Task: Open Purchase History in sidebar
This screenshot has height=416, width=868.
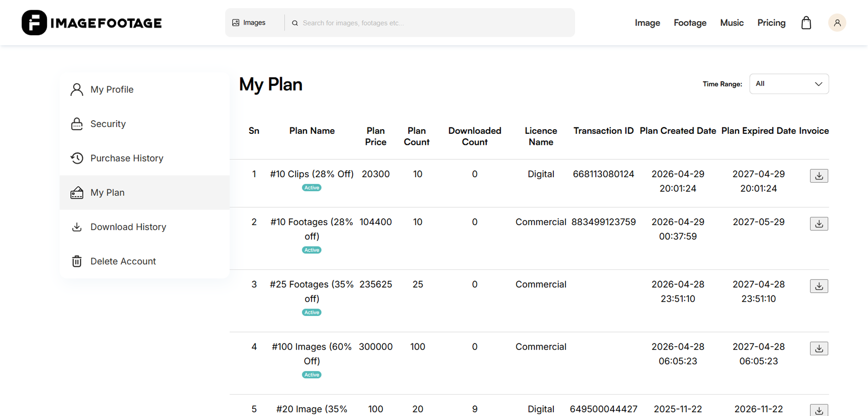Action: [x=144, y=158]
